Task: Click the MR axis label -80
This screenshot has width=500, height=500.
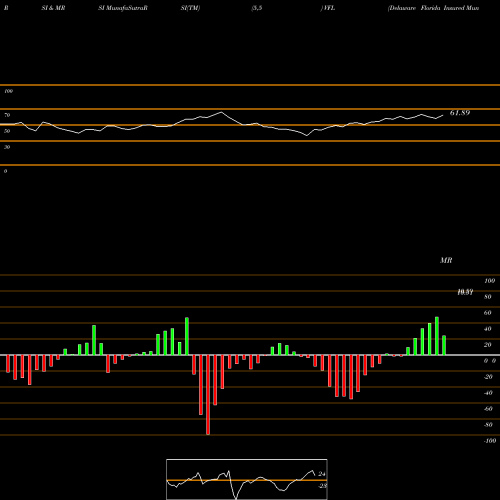Action: (x=488, y=425)
